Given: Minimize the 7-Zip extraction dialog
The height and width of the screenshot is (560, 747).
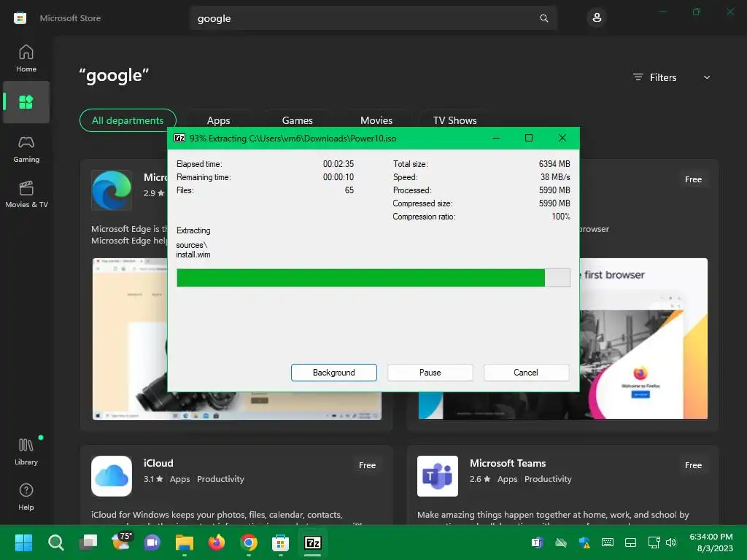Looking at the screenshot, I should 496,138.
